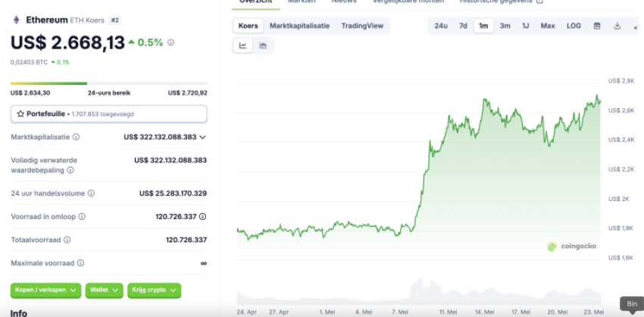Select the 24u time range
Screen dimensions: 644x317
point(441,26)
